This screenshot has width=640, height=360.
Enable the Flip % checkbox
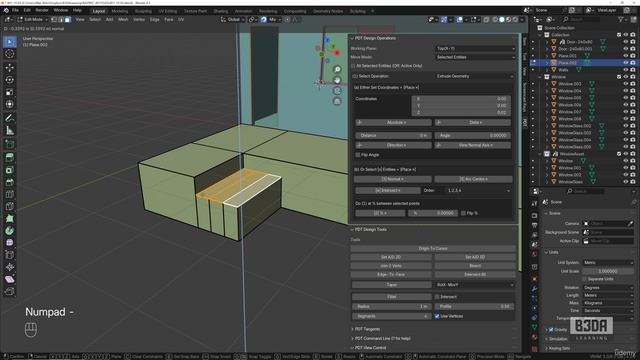[463, 213]
